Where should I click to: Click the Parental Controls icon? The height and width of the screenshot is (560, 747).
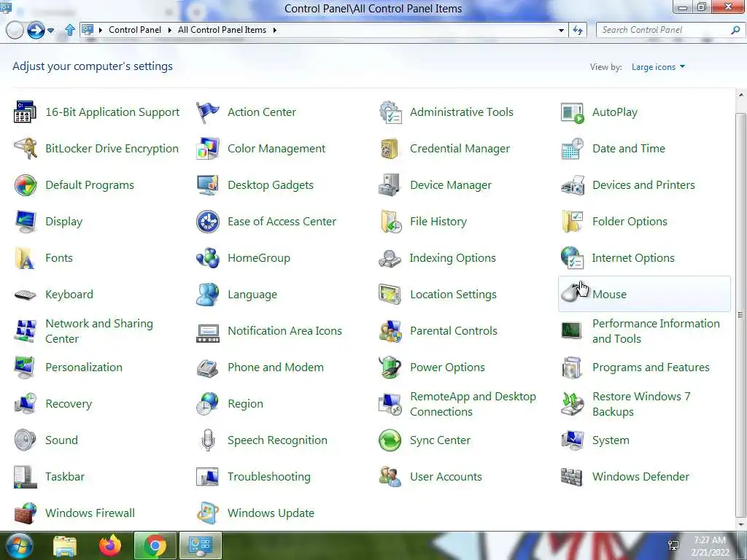pos(390,331)
